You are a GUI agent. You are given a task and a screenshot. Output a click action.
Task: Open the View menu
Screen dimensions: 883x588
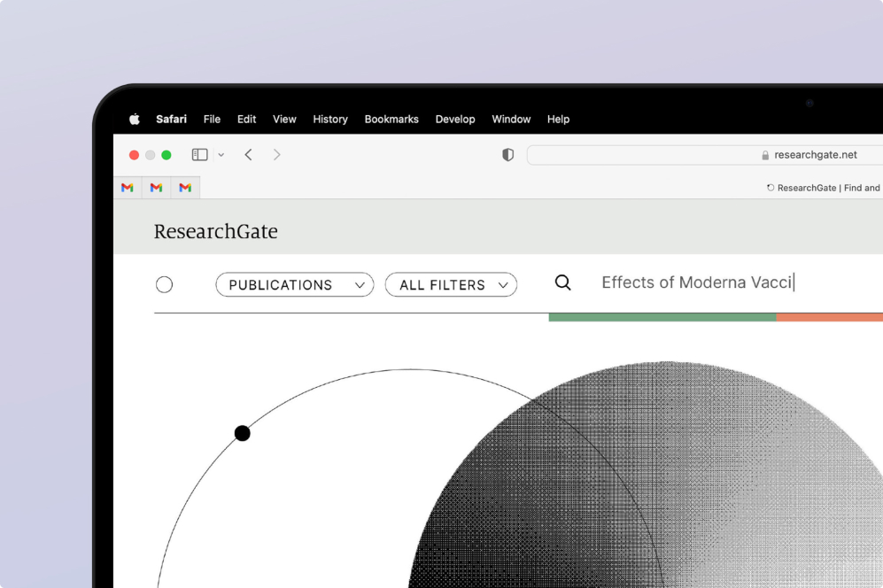point(284,119)
